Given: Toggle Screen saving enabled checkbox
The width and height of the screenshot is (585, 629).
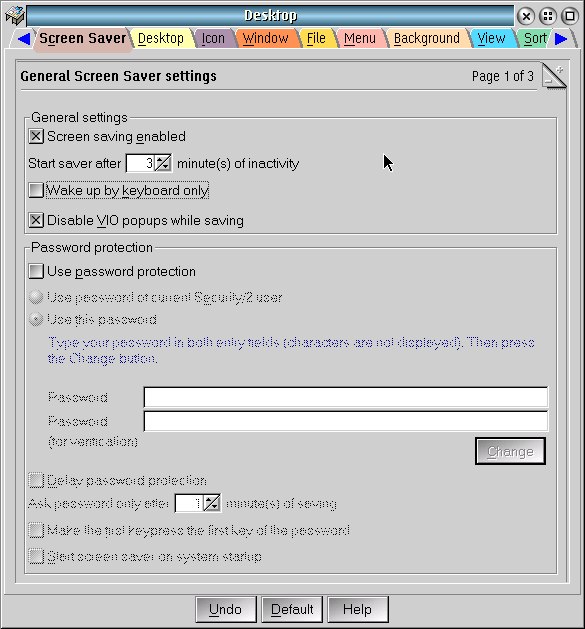Looking at the screenshot, I should click(36, 136).
